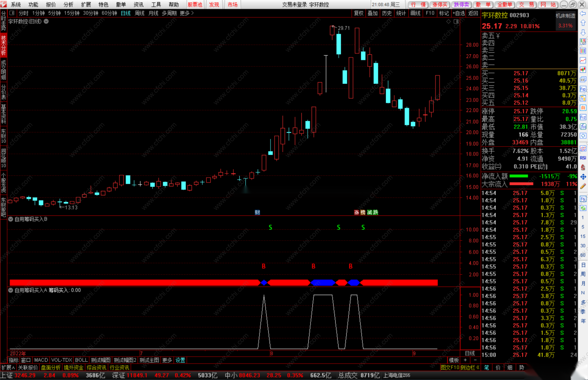The image size is (588, 380).
Task: Open the F10 info sidebar icon
Action: [x=583, y=89]
